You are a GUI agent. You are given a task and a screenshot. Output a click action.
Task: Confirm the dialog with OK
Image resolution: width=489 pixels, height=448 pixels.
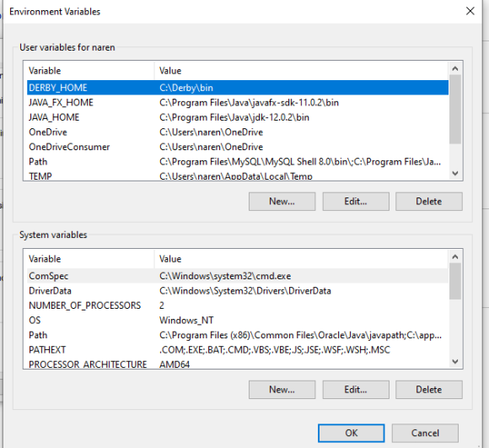[352, 433]
